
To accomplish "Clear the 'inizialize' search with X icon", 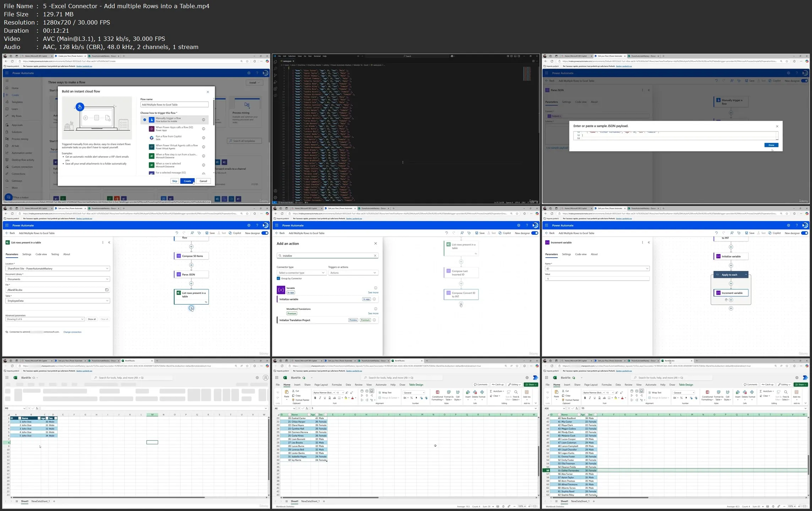I will [x=375, y=256].
